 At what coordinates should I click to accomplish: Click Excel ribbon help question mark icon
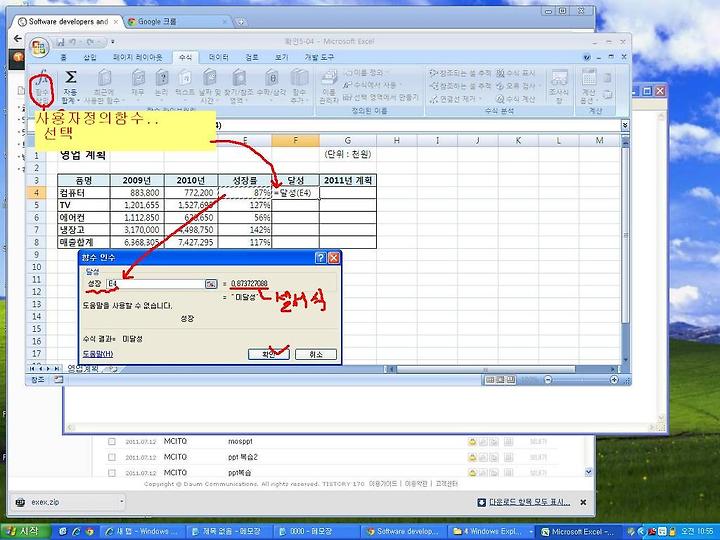click(x=587, y=57)
